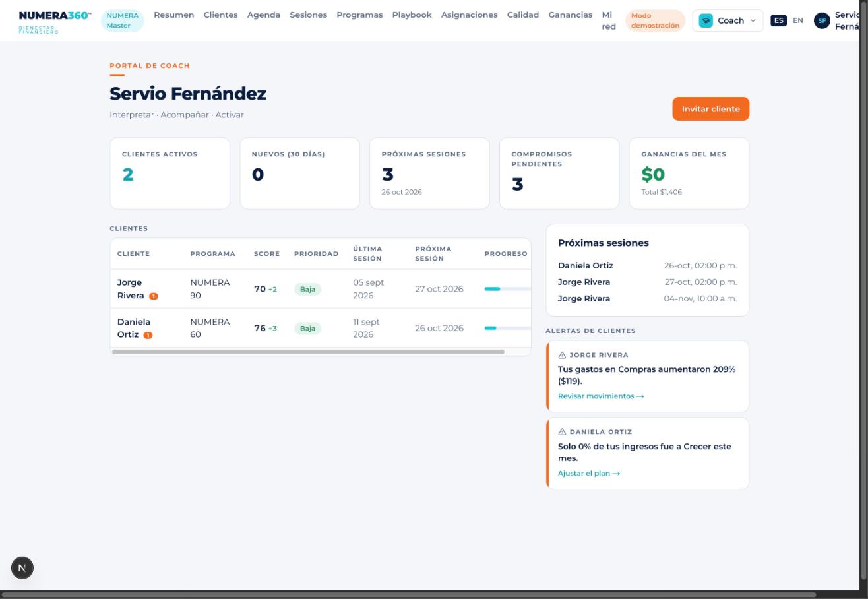Select the Clientes activos card

pos(170,173)
